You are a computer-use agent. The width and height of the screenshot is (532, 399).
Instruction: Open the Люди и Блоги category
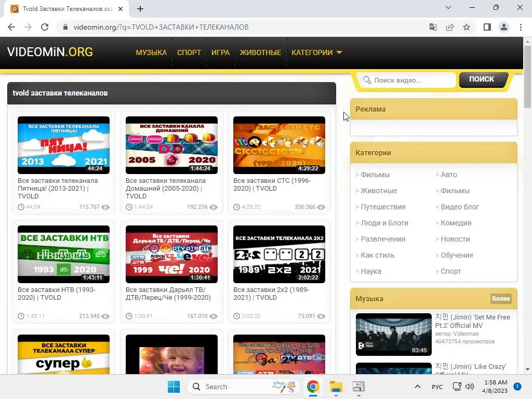(384, 223)
